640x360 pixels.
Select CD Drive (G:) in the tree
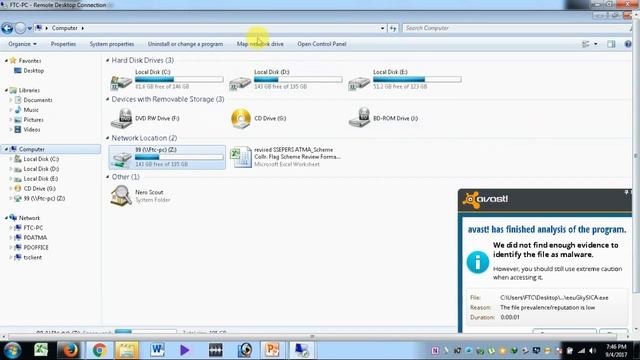click(x=40, y=189)
